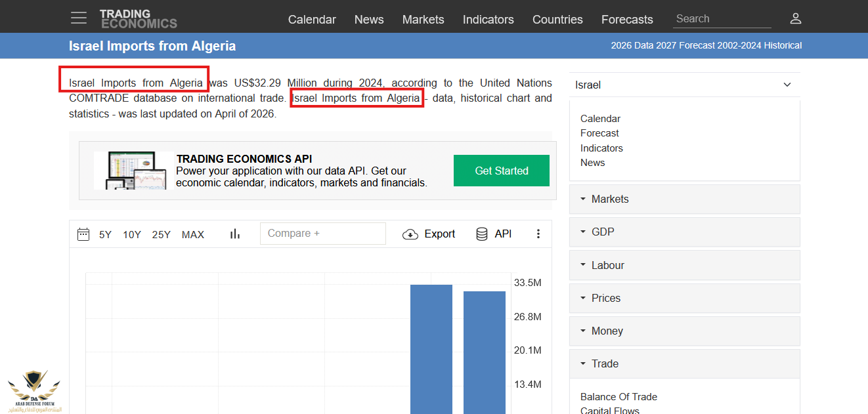The width and height of the screenshot is (868, 414).
Task: Open the Balance Of Trade link
Action: [x=618, y=397]
